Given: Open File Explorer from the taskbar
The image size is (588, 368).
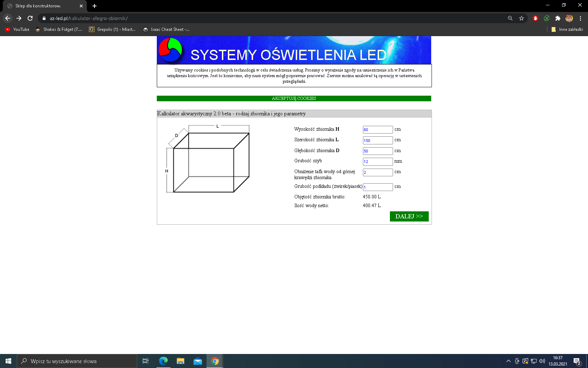Looking at the screenshot, I should click(x=181, y=361).
